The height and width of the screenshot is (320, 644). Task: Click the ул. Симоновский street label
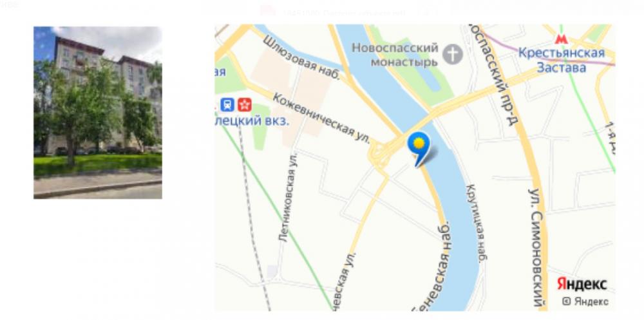click(x=537, y=247)
